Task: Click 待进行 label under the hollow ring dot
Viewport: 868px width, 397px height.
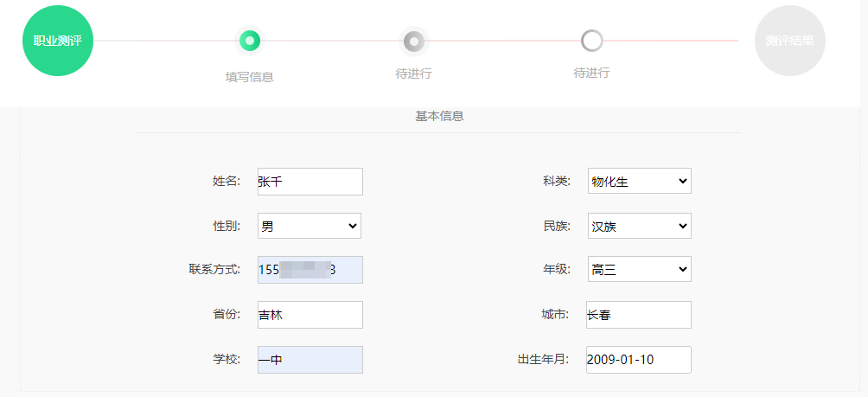Action: click(x=591, y=73)
